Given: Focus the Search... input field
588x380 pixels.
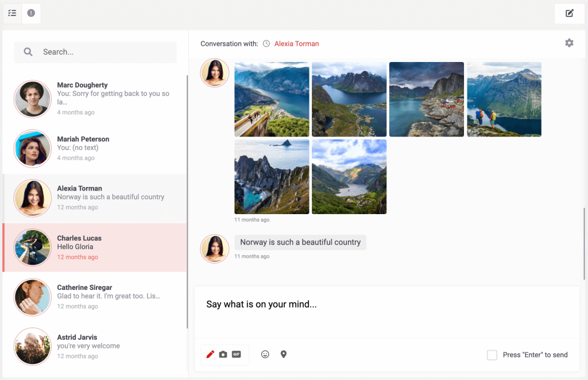Looking at the screenshot, I should [x=95, y=52].
